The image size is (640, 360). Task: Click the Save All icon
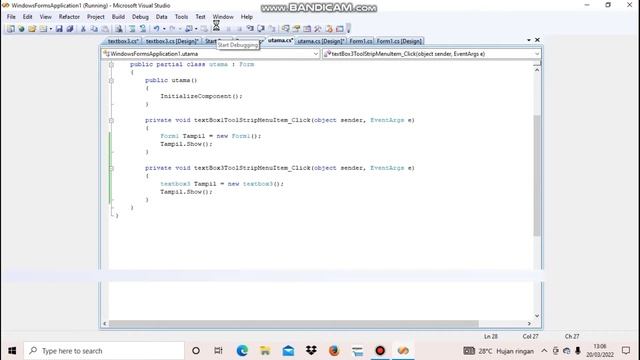click(70, 29)
